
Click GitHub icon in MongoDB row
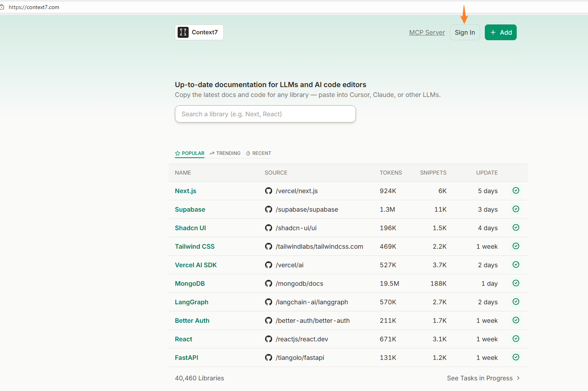[269, 283]
